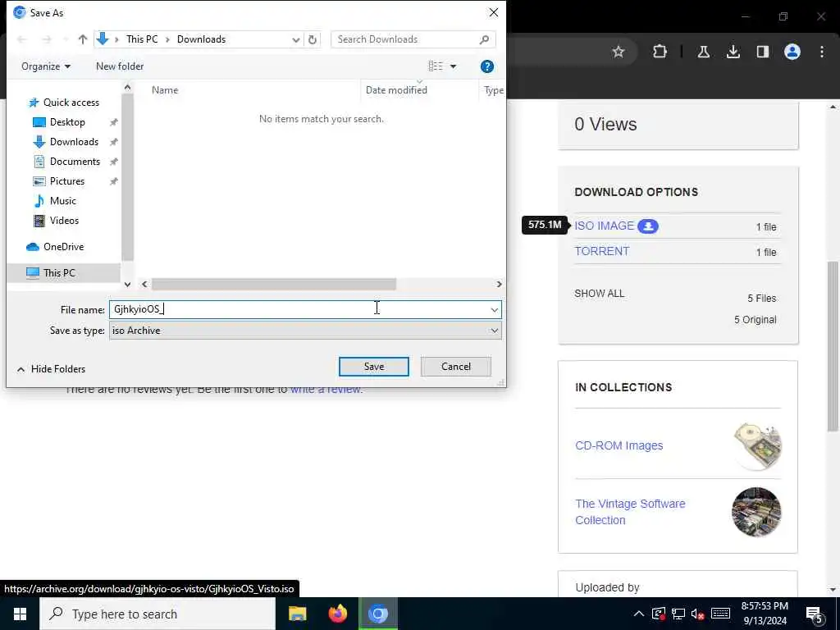The height and width of the screenshot is (630, 840).
Task: Sort files by Name column
Action: pos(164,90)
